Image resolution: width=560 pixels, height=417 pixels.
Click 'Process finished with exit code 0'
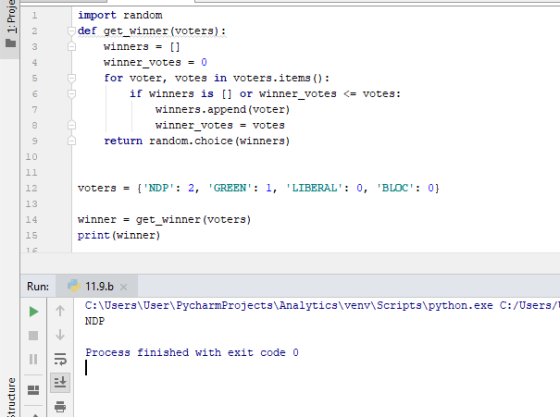192,353
